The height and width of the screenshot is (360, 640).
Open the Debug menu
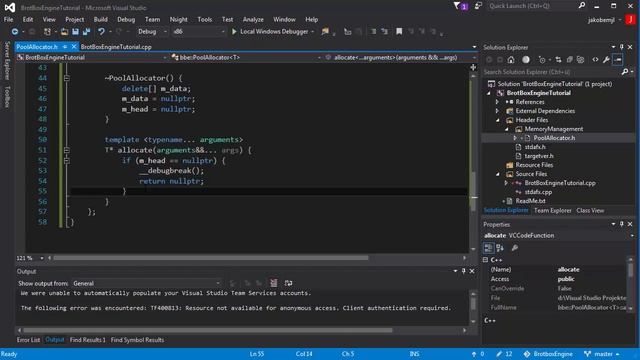pyautogui.click(x=126, y=19)
